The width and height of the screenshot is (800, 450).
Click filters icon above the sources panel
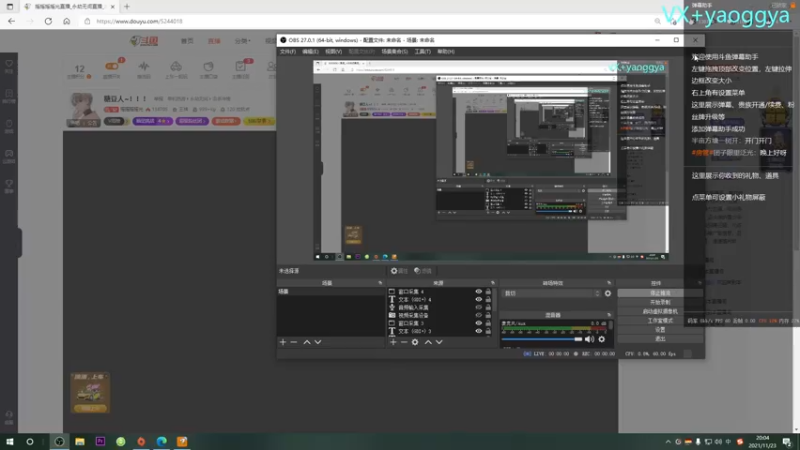point(422,271)
